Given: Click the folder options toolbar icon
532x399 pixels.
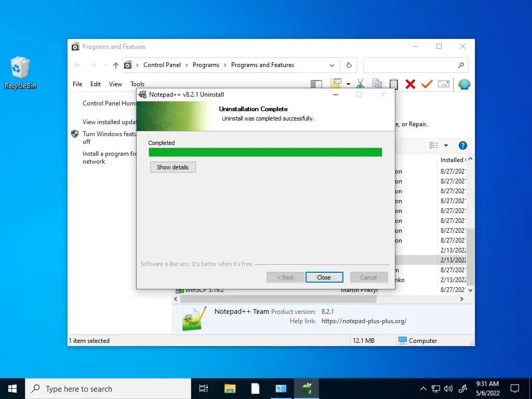Looking at the screenshot, I should coord(336,84).
